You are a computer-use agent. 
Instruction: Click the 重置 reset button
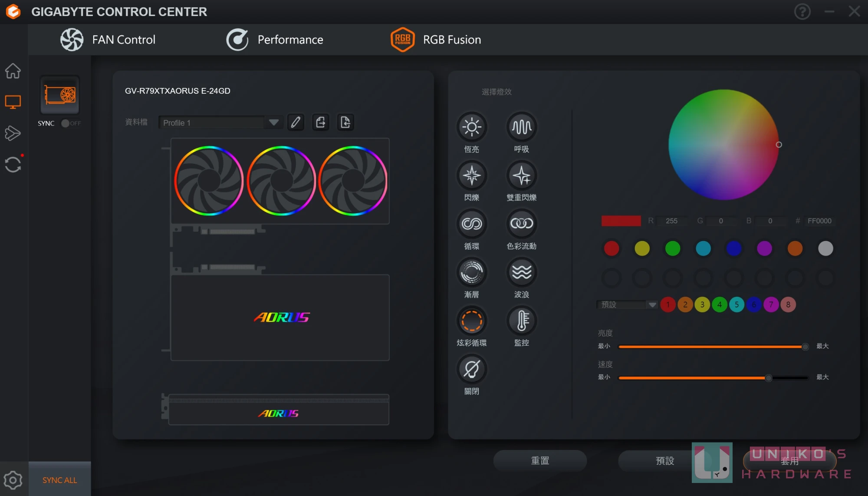tap(540, 460)
